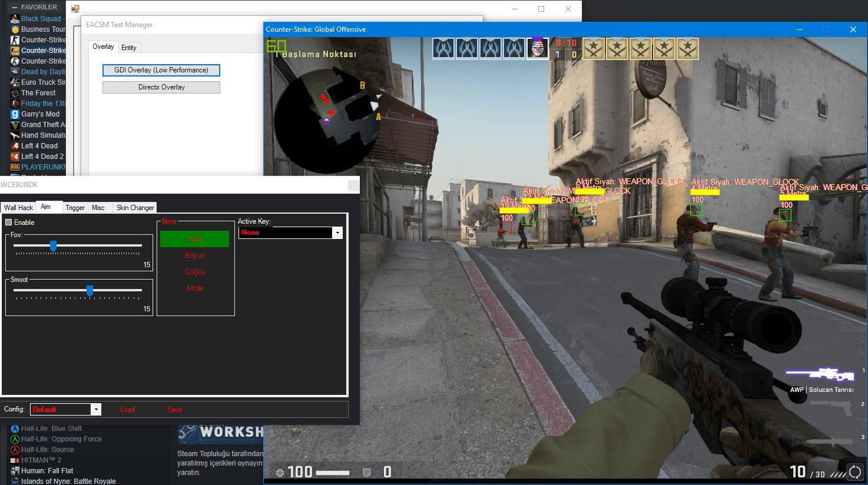This screenshot has height=485, width=868.
Task: Click the Human: Fall Flat icon
Action: (15, 471)
